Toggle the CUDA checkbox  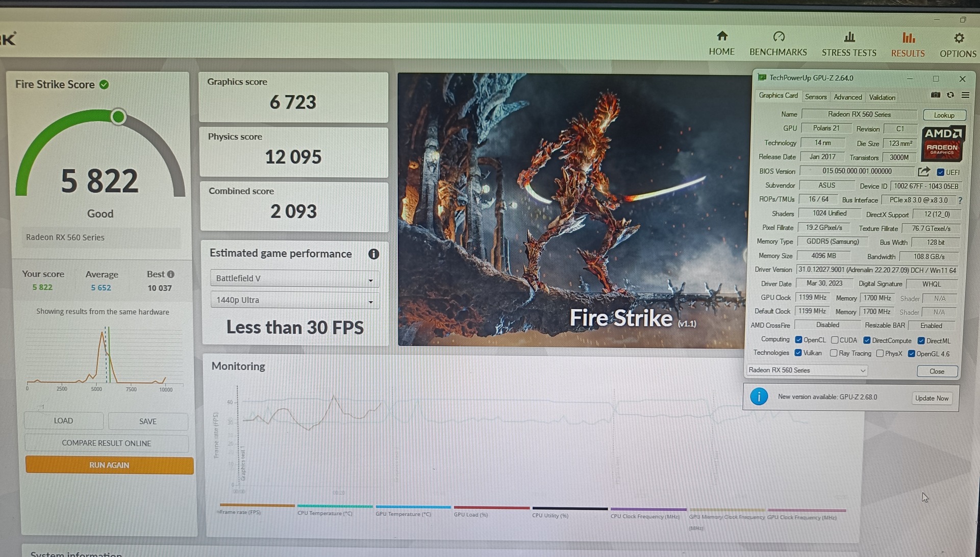[835, 340]
